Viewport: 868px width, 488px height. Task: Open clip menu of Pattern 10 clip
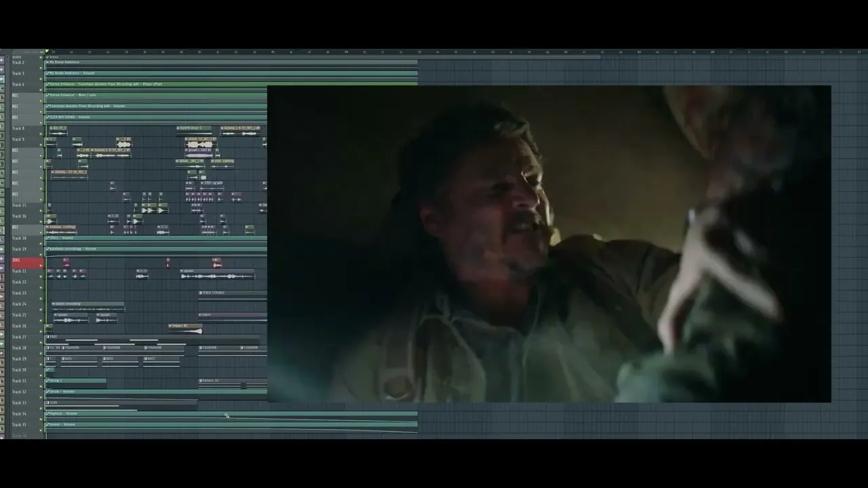tap(201, 380)
